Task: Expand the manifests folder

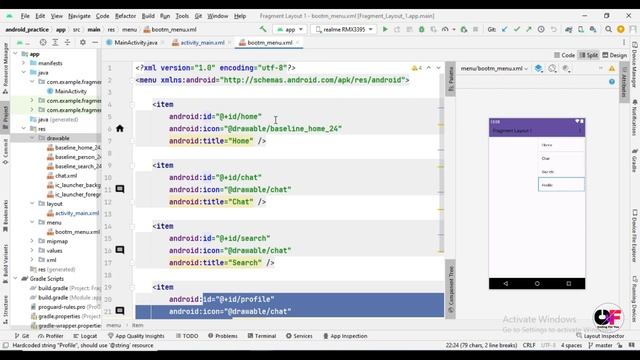Action: click(x=24, y=63)
